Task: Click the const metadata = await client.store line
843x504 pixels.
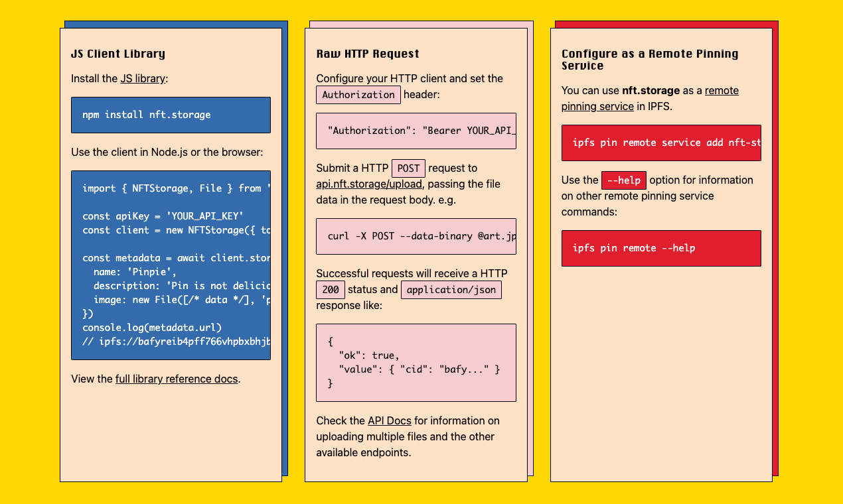Action: pyautogui.click(x=176, y=258)
